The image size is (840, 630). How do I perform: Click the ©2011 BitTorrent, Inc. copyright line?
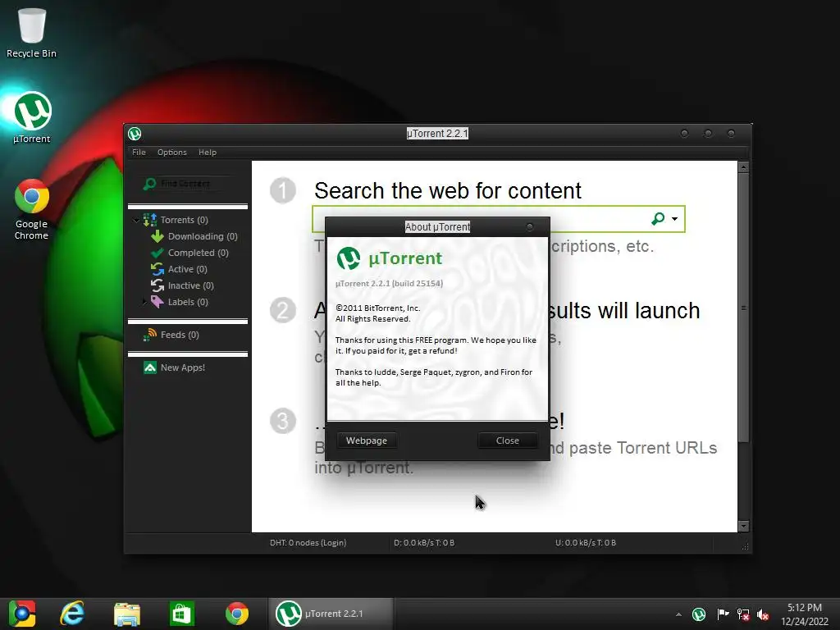[377, 308]
